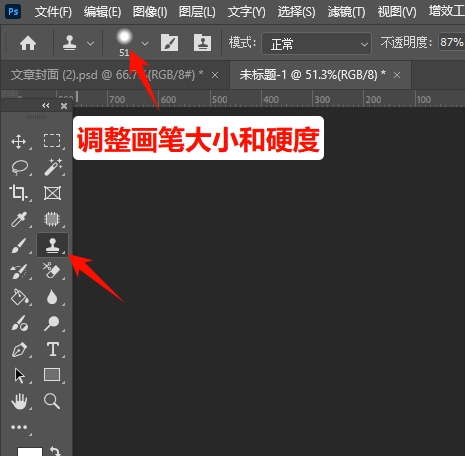Open the edit toolbar three-dots menu
Screen dimensions: 465x456
tap(19, 427)
